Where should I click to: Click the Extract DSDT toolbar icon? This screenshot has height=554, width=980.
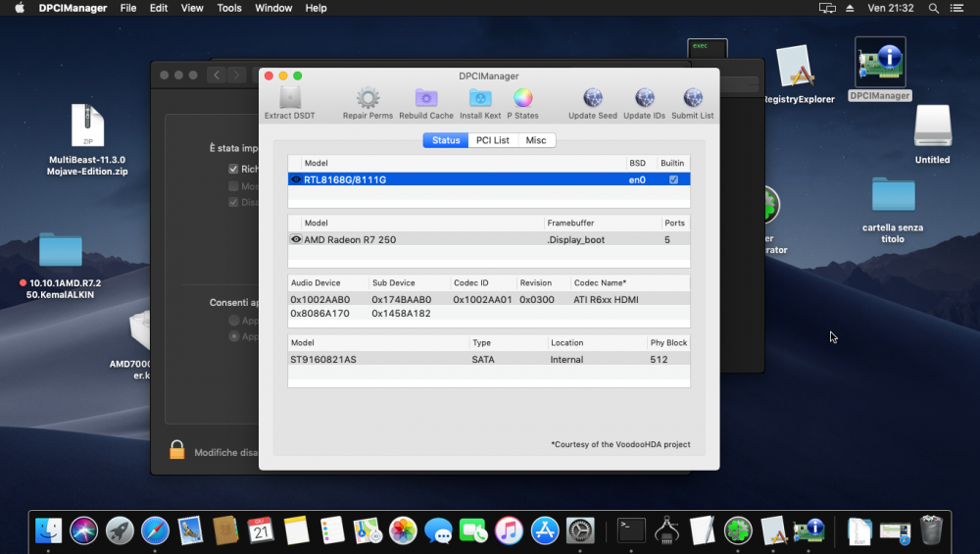click(x=289, y=98)
